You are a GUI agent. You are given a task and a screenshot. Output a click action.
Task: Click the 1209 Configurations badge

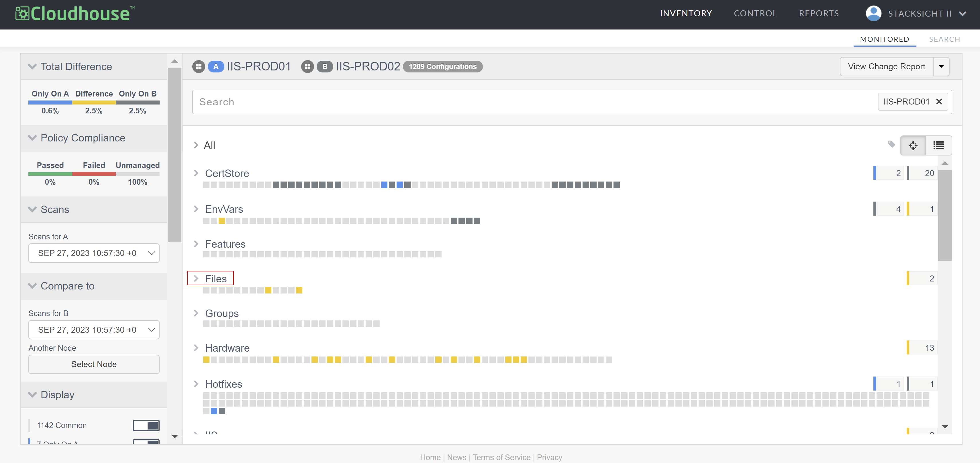[x=442, y=66]
